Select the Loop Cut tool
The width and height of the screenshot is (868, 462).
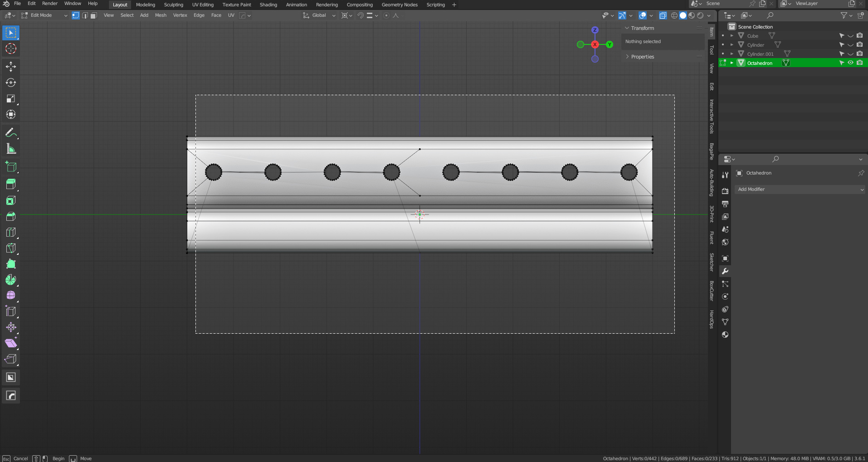(11, 233)
